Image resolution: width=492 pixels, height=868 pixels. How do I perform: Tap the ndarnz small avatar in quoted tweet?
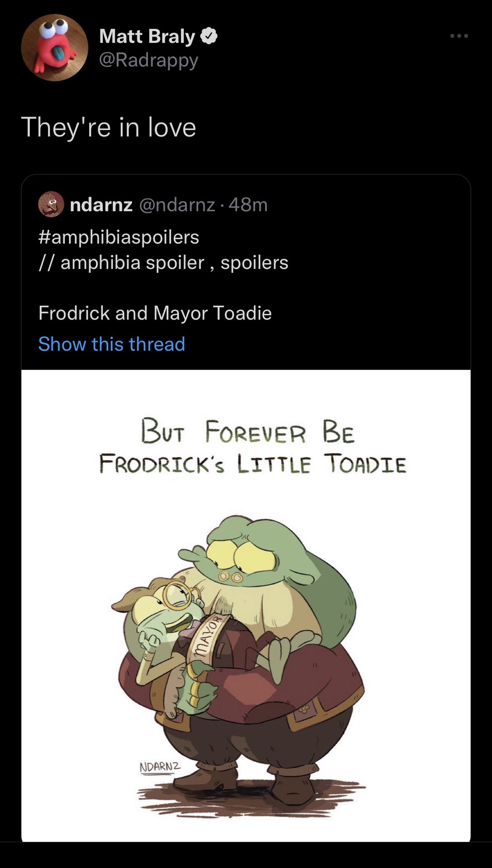51,204
